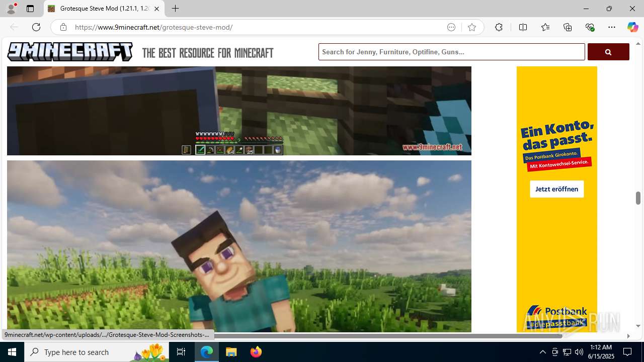
Task: Click the horizontal scrollbar thumb
Action: (387, 336)
